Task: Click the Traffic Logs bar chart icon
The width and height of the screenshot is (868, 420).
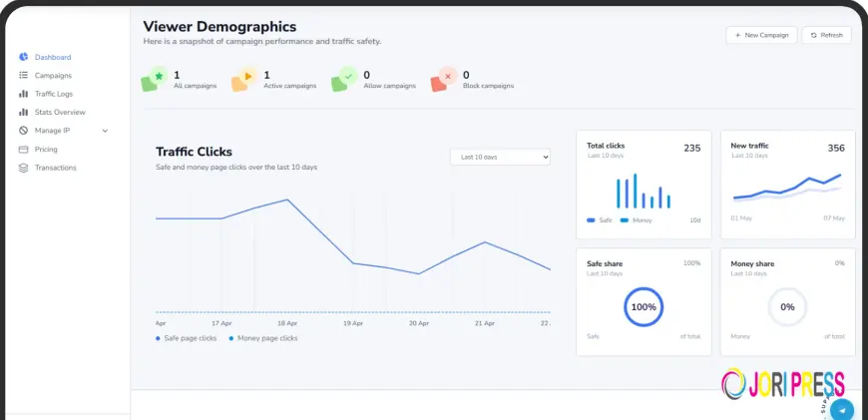Action: [23, 94]
